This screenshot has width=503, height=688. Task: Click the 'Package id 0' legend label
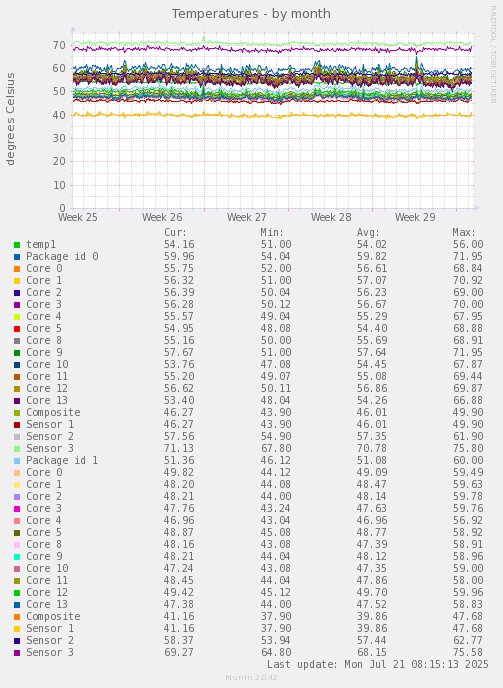(x=62, y=256)
